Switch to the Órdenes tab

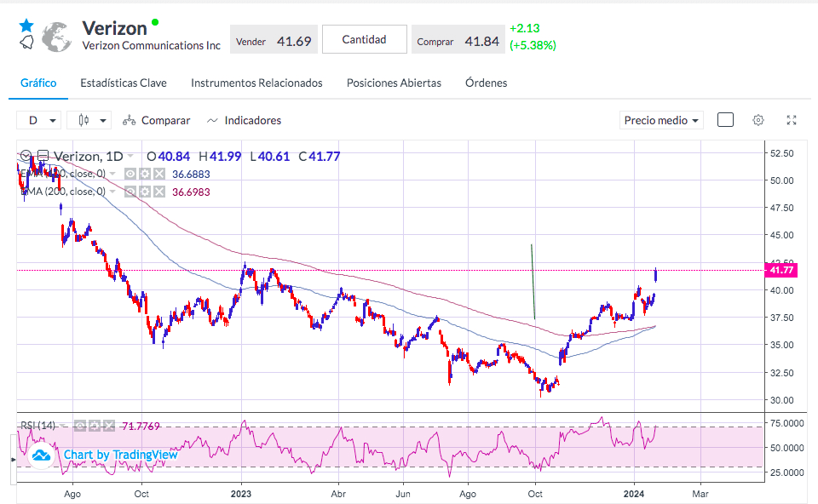click(x=487, y=83)
